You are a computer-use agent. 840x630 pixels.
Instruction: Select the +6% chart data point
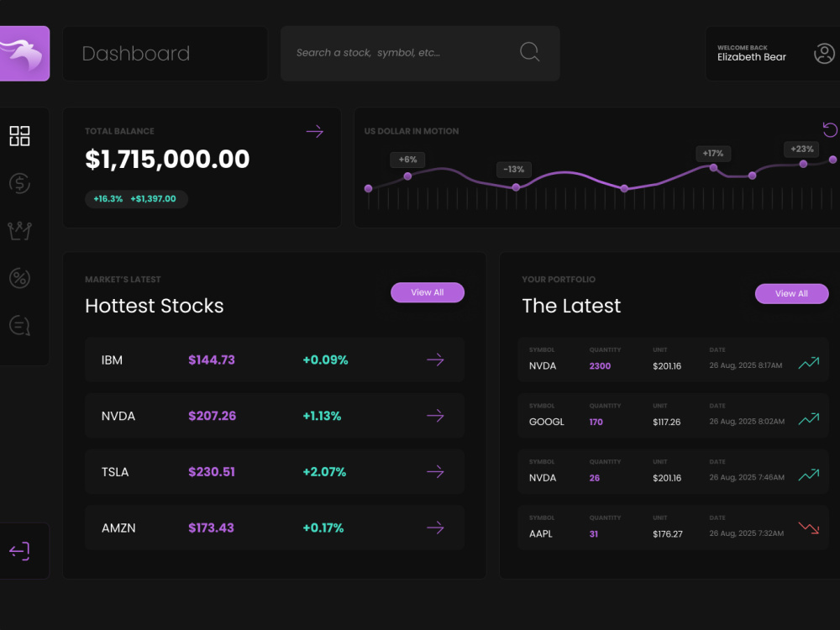click(407, 176)
